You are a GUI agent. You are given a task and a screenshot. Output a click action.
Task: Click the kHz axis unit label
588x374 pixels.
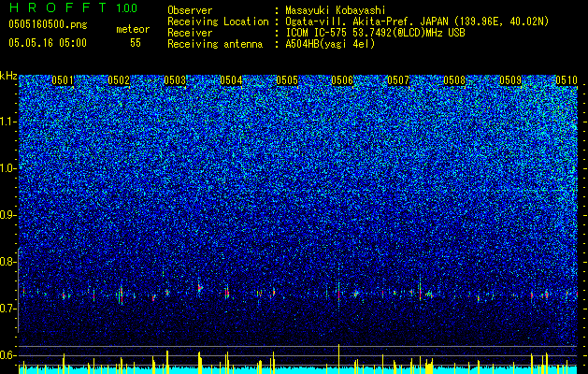pos(8,76)
